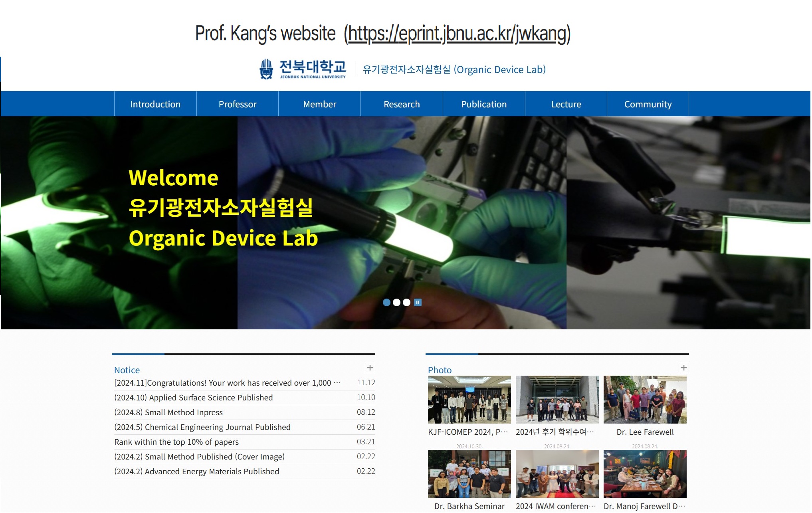Select the third slide indicator dot
The width and height of the screenshot is (812, 513).
406,303
